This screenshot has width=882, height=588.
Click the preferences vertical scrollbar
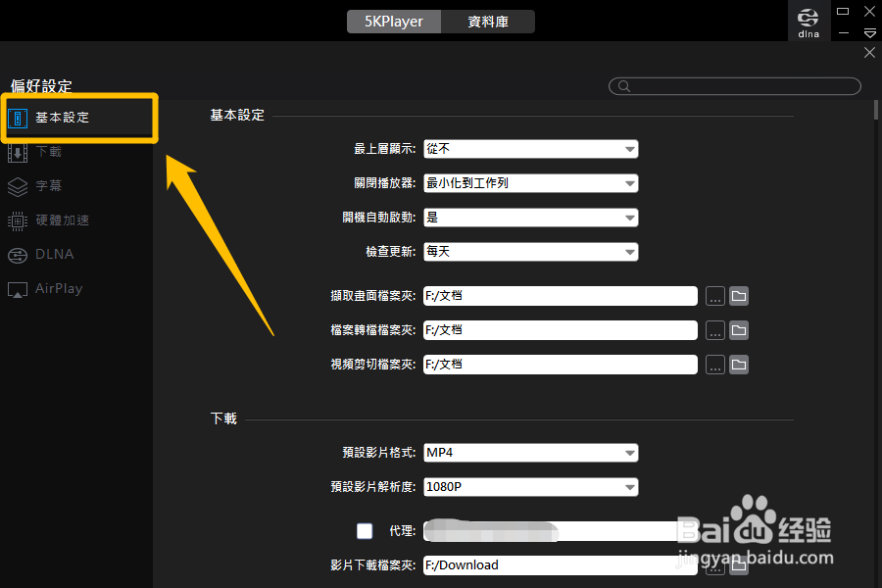(876, 111)
